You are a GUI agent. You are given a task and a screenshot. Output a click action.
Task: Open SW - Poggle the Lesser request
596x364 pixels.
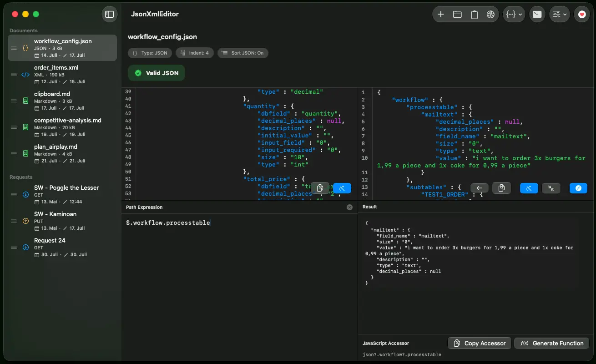[x=62, y=194]
